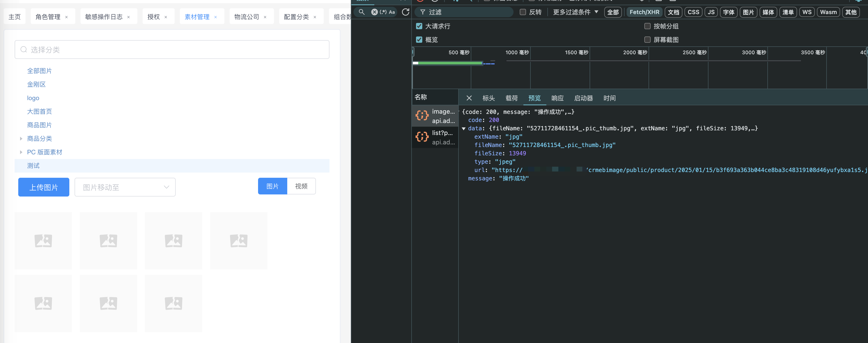868x343 pixels.
Task: Open the 图片移动至 dropdown
Action: [x=125, y=187]
